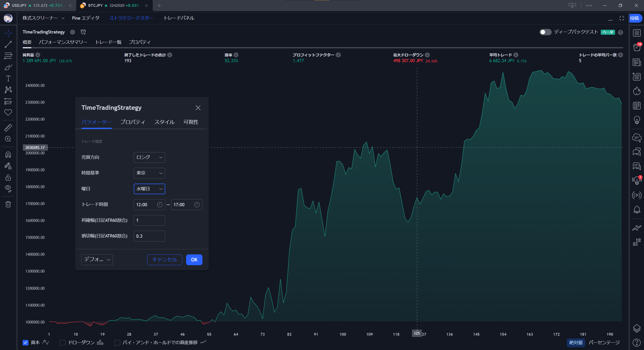Screen dimensions: 644x350
Task: Toggle the ディープバックテスト switch
Action: (545, 32)
